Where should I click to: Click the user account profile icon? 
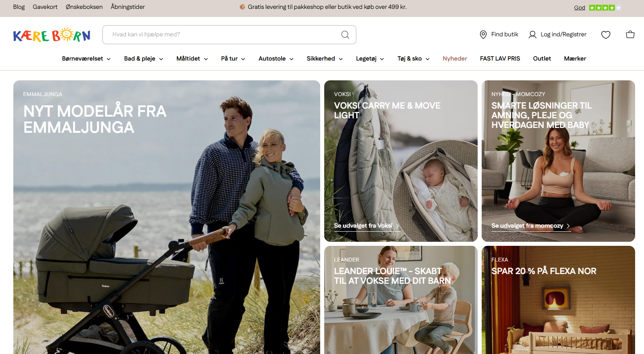(533, 35)
